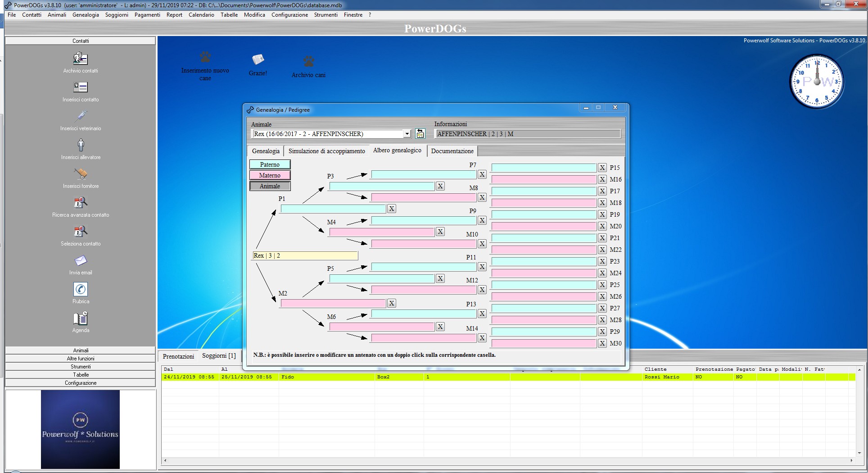Click the P1 paternal ancestor field
Image resolution: width=868 pixels, height=473 pixels.
(333, 209)
